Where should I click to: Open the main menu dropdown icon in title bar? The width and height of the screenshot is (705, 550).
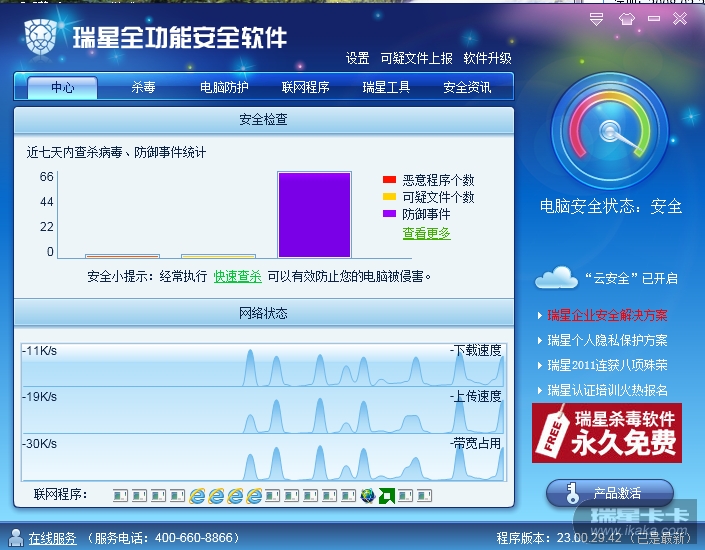[x=596, y=19]
